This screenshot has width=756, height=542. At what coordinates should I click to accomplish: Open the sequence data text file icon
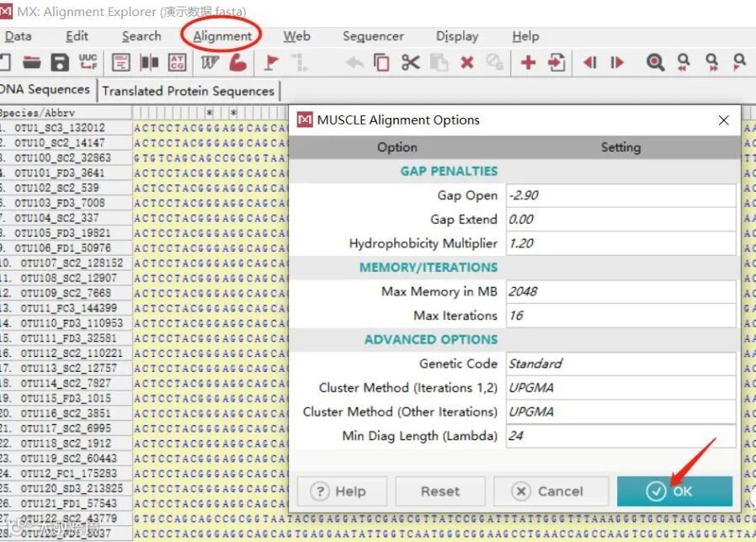pos(120,62)
